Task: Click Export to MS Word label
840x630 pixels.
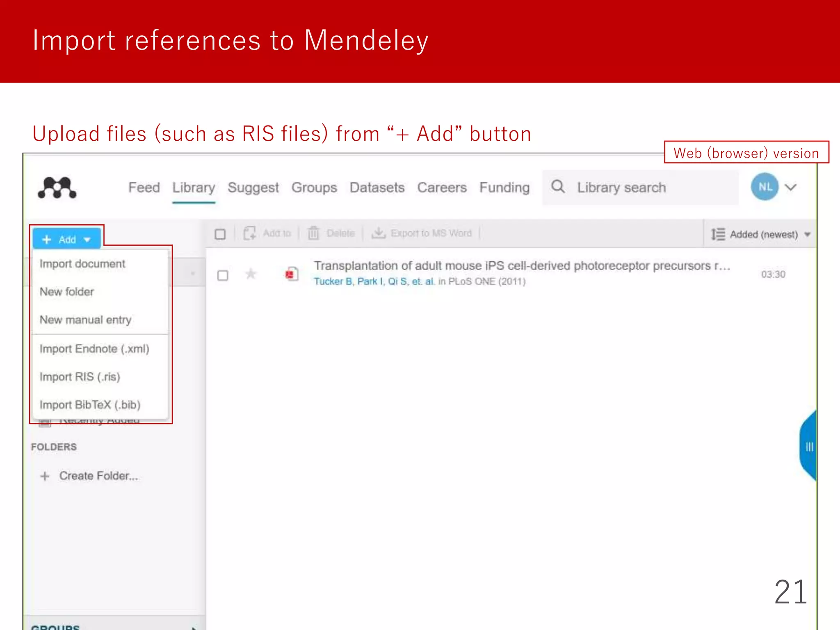Action: [431, 233]
